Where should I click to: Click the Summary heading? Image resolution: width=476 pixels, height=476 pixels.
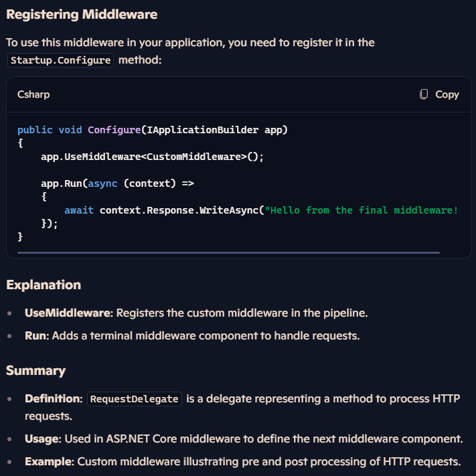point(36,371)
